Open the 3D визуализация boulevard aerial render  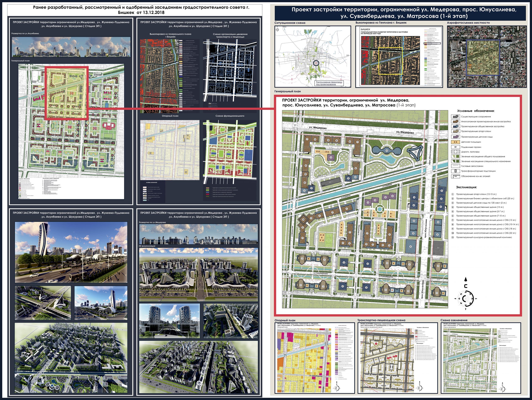tap(198, 274)
